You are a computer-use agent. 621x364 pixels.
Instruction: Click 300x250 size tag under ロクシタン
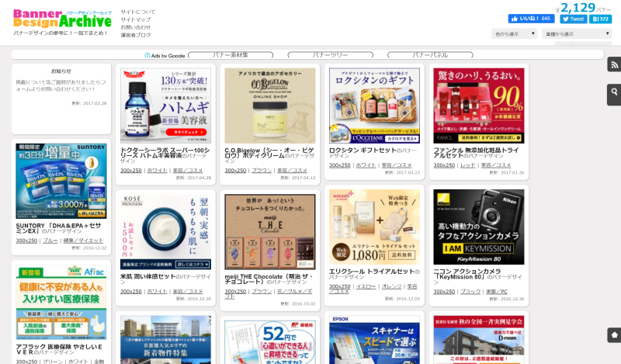click(x=340, y=165)
